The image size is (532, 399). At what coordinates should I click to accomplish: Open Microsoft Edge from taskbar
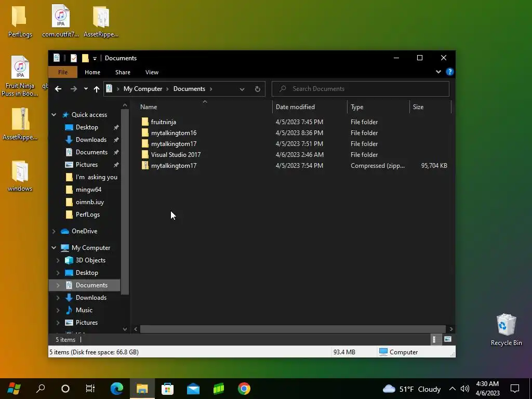coord(116,389)
